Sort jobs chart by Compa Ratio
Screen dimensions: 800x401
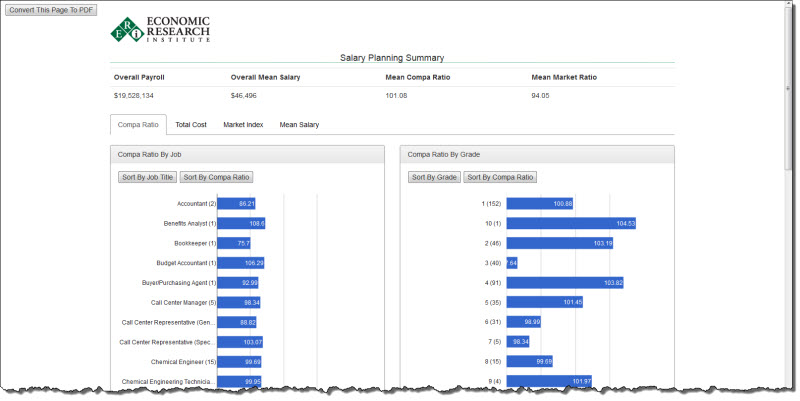point(216,177)
